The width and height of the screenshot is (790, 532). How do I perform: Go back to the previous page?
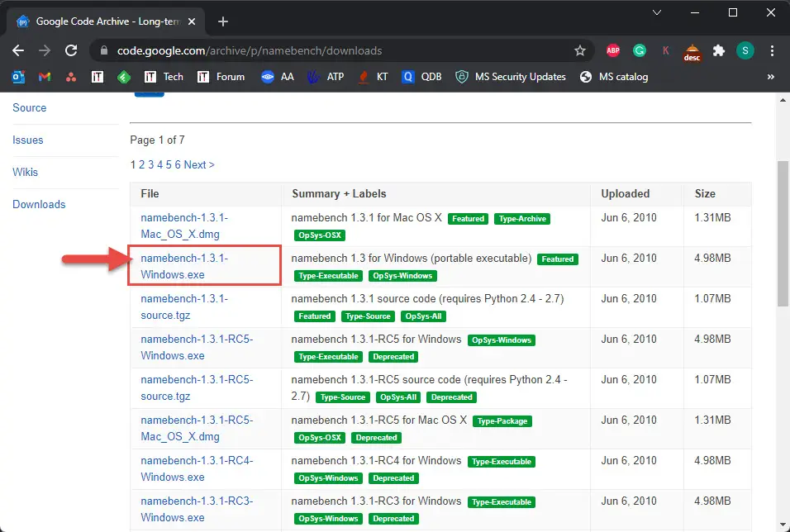[18, 50]
